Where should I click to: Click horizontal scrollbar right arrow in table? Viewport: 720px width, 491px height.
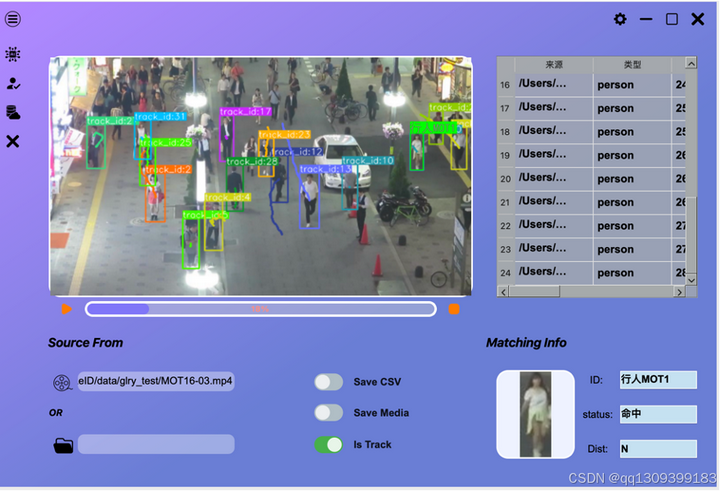680,292
